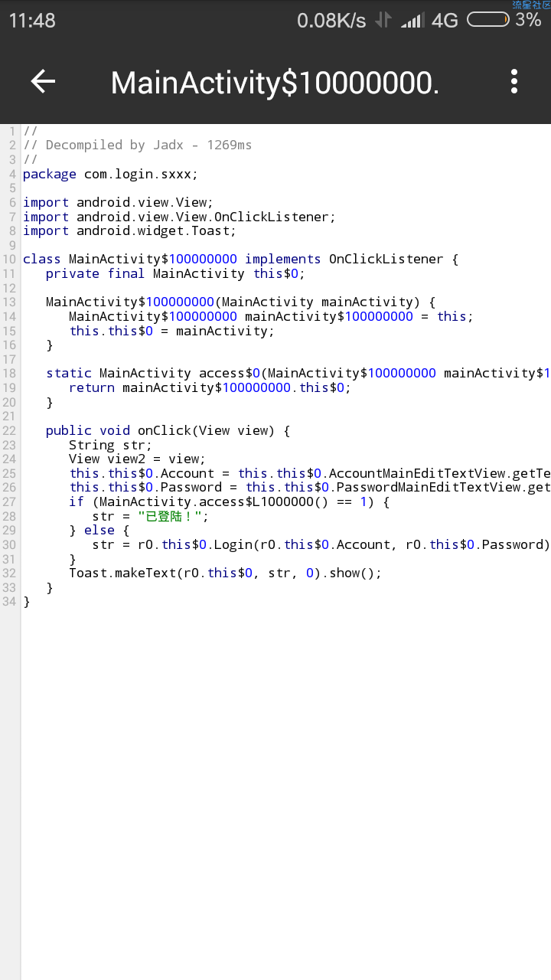Screen dimensions: 551x980
Task: Tap the signal strength bars icon
Action: coord(412,21)
